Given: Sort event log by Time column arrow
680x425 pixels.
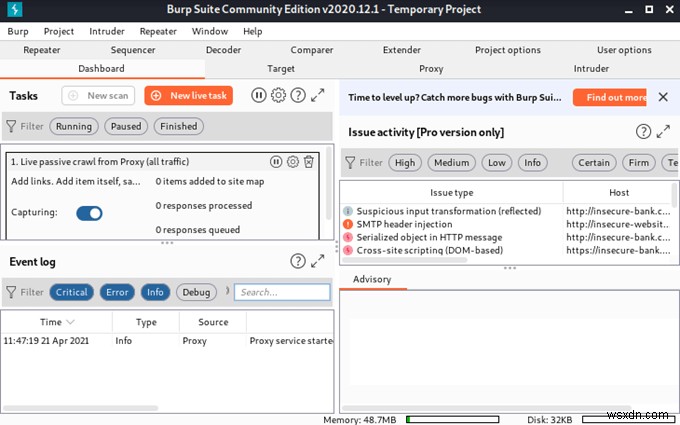Looking at the screenshot, I should [x=70, y=322].
